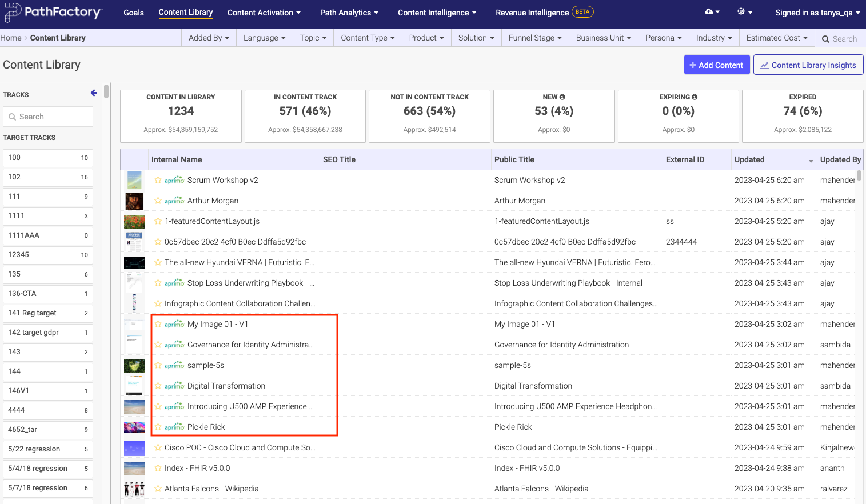Go to the Goals tab
The image size is (866, 504).
pyautogui.click(x=134, y=13)
